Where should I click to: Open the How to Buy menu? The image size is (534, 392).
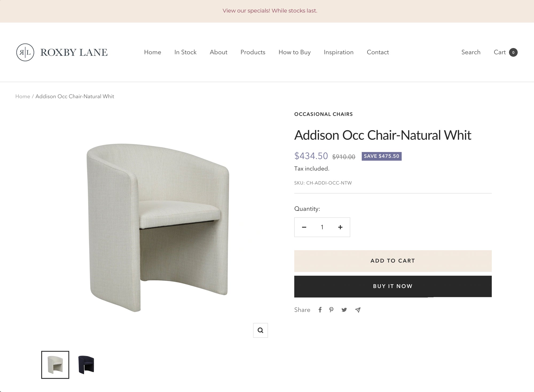(x=295, y=52)
